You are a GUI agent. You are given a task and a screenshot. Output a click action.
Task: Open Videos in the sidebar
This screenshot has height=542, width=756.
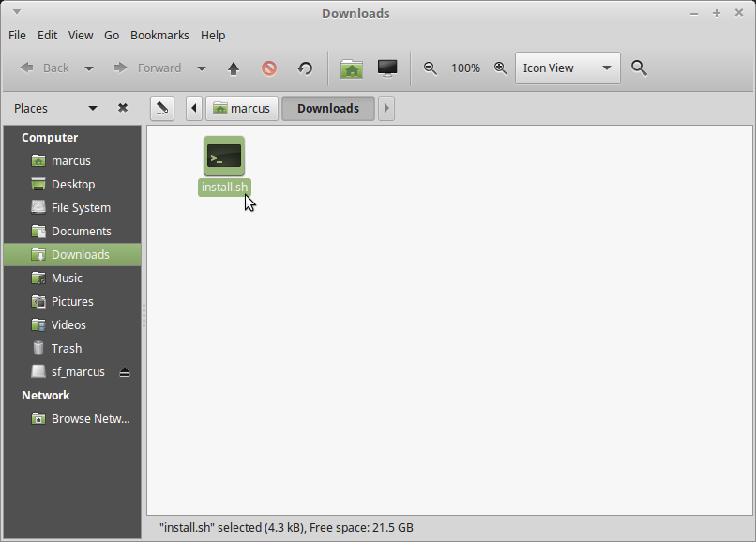[x=72, y=325]
